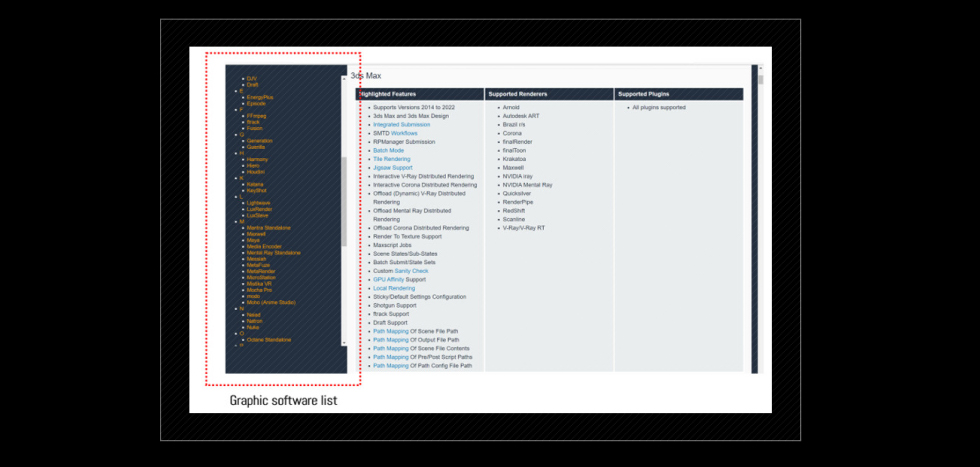The image size is (980, 467).
Task: Open Houdini in the software list
Action: [256, 172]
